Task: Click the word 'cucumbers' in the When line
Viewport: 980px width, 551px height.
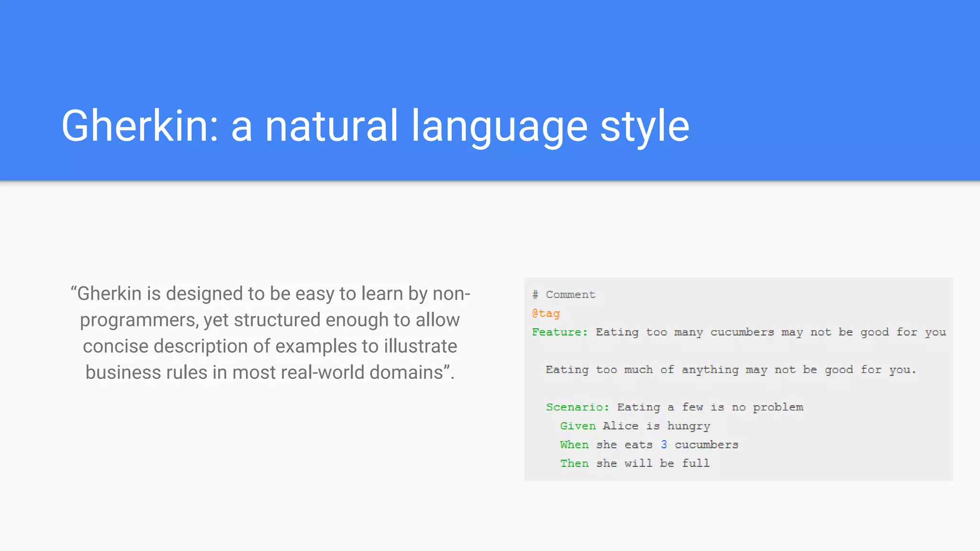Action: click(706, 445)
